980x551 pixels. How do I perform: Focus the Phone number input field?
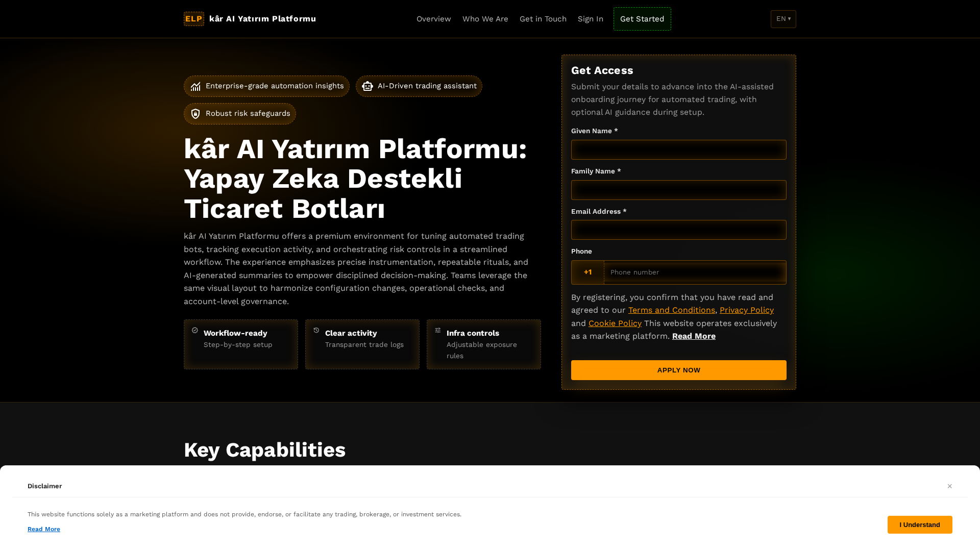(695, 272)
